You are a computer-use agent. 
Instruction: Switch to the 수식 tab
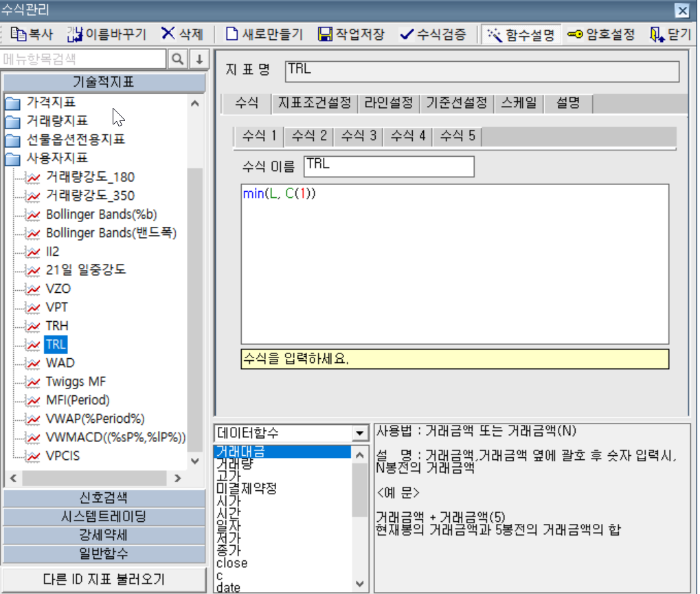coord(247,103)
